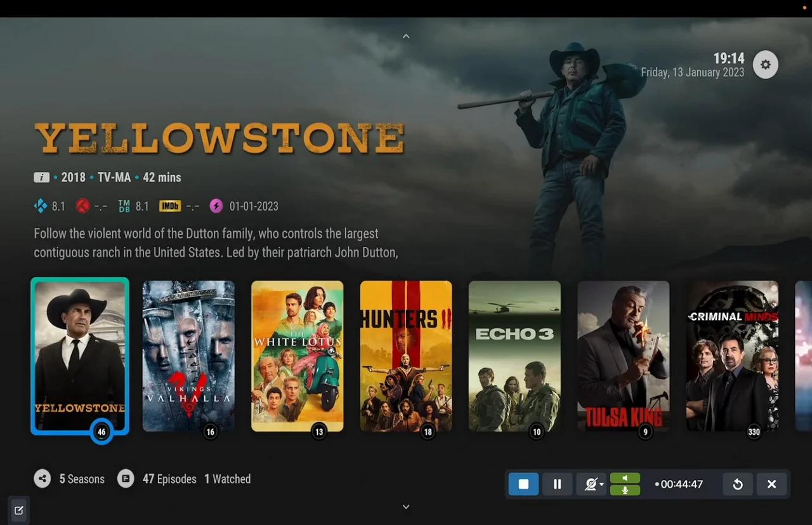The image size is (812, 525).
Task: Click the TV-MA rating text
Action: (x=114, y=178)
